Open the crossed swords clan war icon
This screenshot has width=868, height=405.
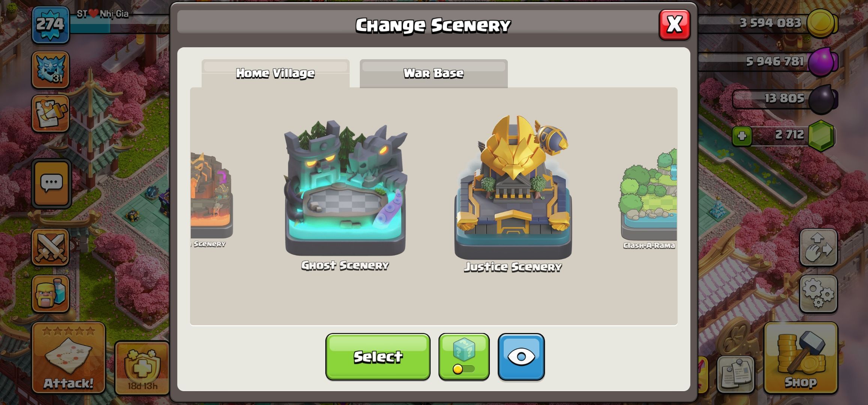point(50,247)
